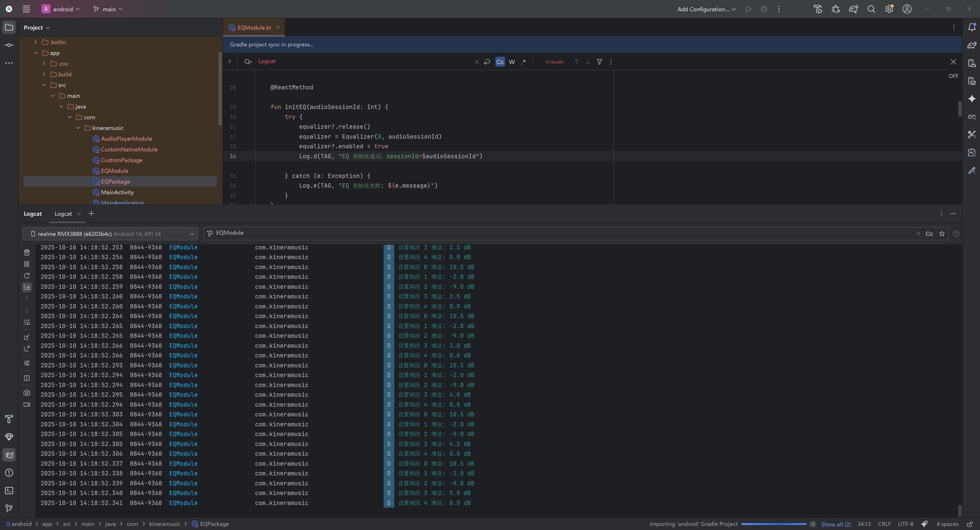Viewport: 980px width, 530px height.
Task: Add a new Logcat tab
Action: tap(91, 214)
